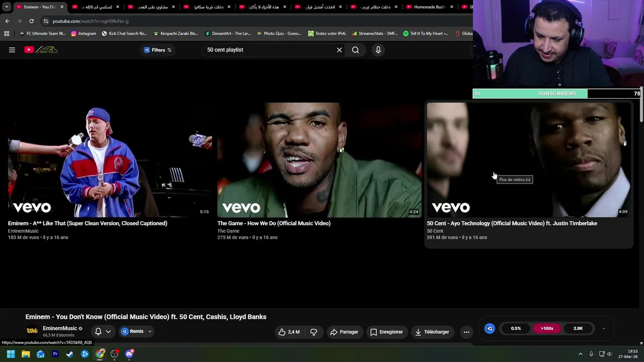644x362 pixels.
Task: Open the 50 Cent Ayo Technology thumbnail
Action: (x=528, y=160)
